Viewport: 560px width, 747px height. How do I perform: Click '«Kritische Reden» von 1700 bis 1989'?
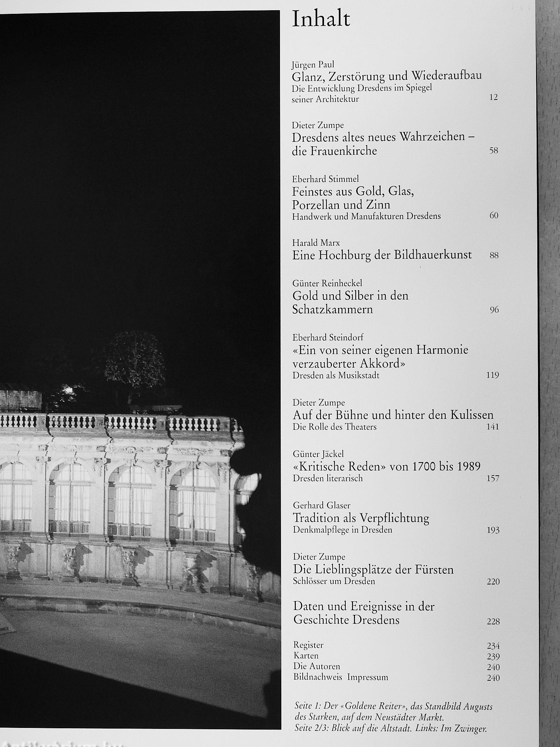(x=386, y=466)
